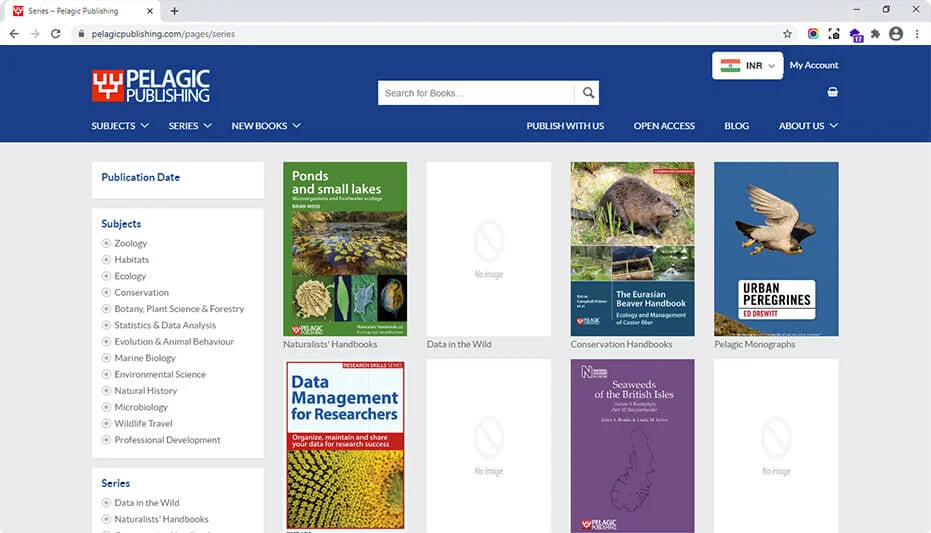Click the Pelagic Publishing logo
Image resolution: width=931 pixels, height=533 pixels.
point(151,86)
